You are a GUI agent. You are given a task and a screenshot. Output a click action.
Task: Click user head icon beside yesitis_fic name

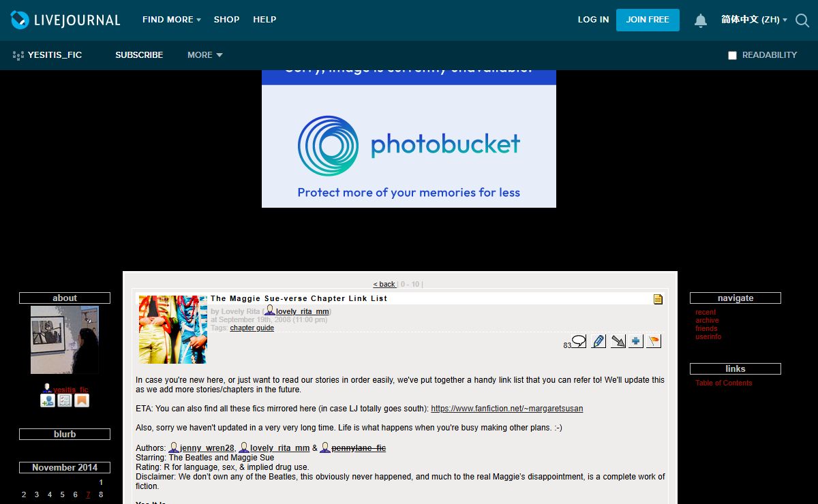[47, 388]
